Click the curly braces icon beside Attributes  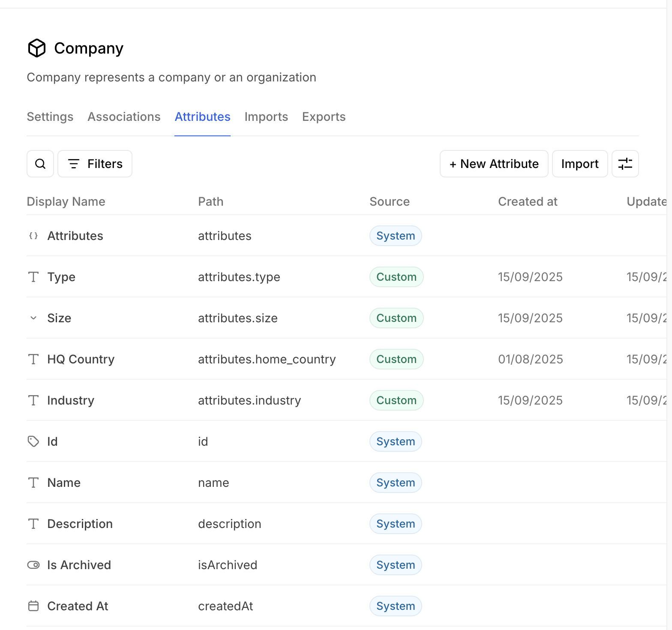[x=33, y=236]
